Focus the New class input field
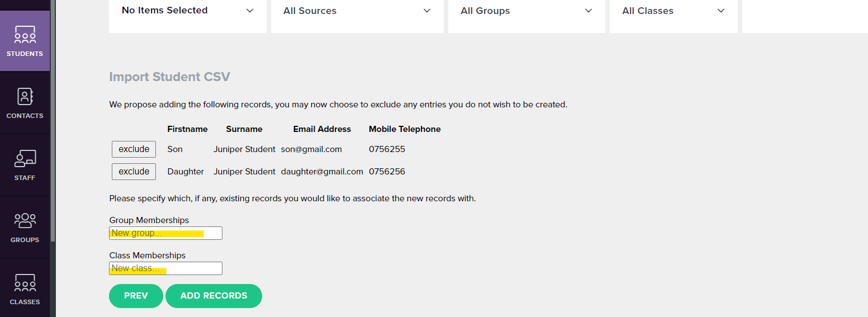 (165, 268)
